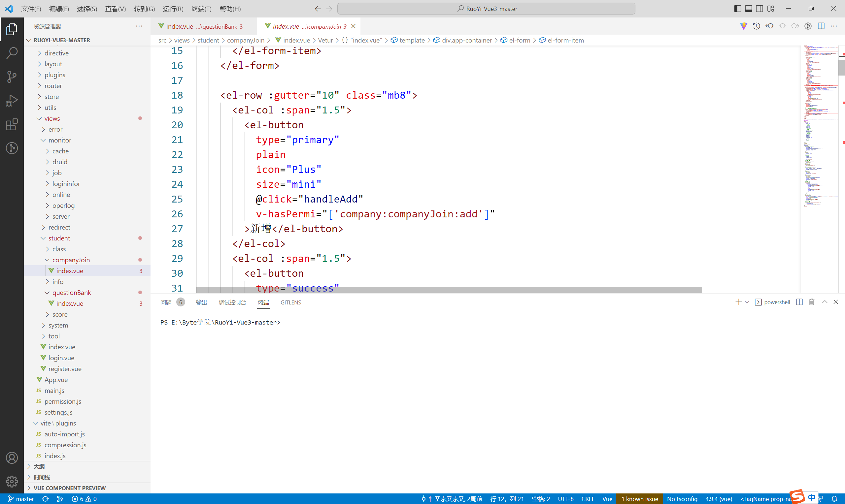
Task: Expand the router folder
Action: coord(87,85)
